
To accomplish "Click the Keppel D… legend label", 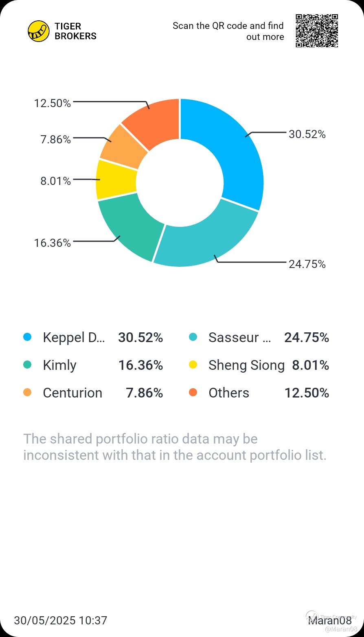I will coord(74,338).
